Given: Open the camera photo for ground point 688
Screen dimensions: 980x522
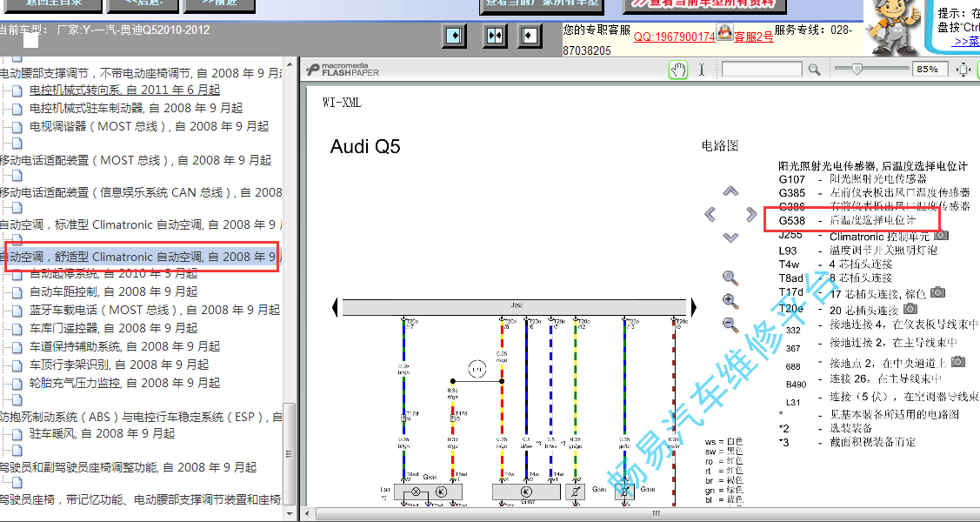Looking at the screenshot, I should pos(958,361).
